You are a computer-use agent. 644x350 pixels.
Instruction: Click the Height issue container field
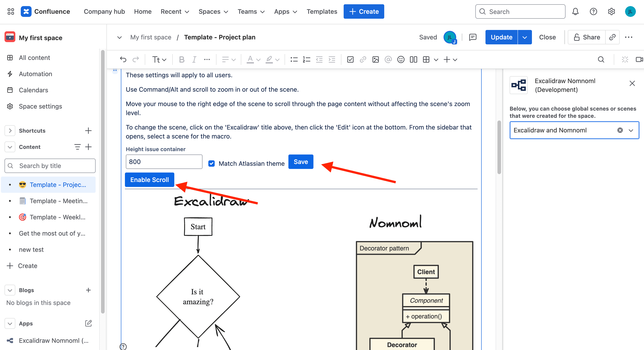click(x=164, y=162)
